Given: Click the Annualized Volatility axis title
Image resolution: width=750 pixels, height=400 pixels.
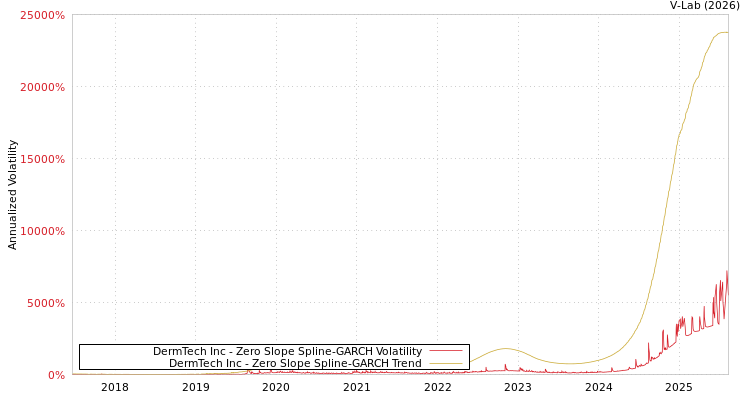Looking at the screenshot, I should coord(12,195).
